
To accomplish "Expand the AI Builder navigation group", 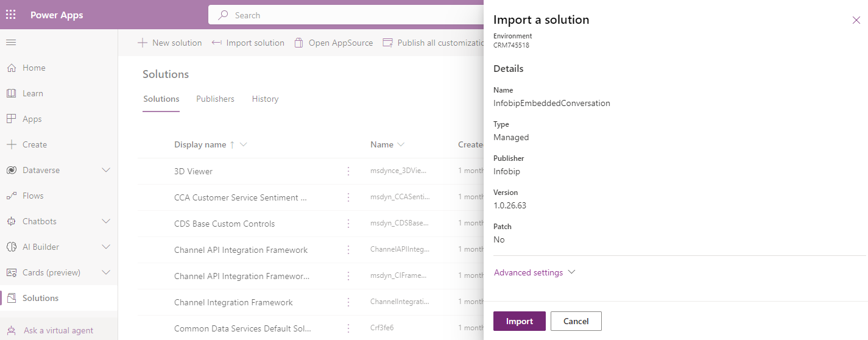I will pos(106,247).
